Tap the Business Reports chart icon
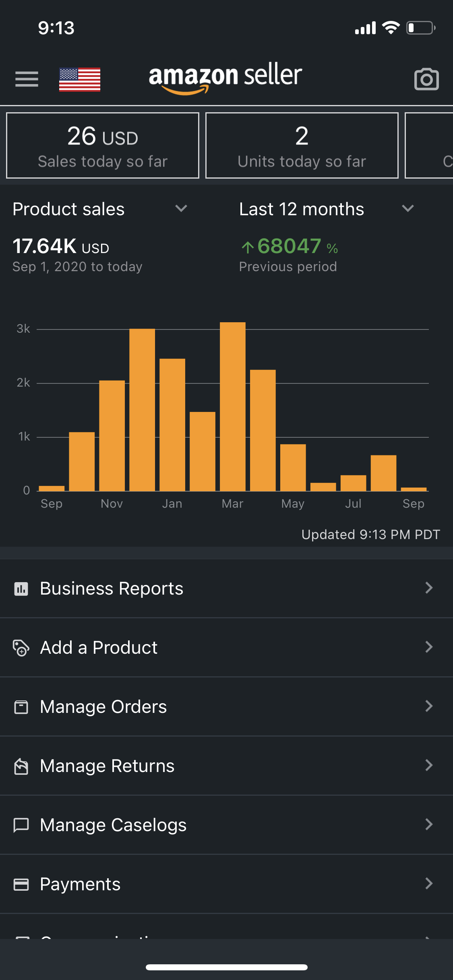453x980 pixels. tap(21, 589)
